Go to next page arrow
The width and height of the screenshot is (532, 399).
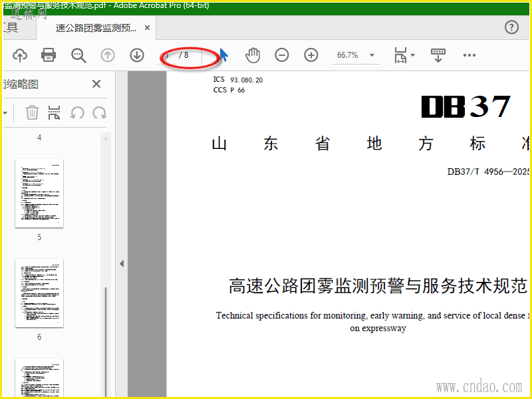tap(137, 55)
